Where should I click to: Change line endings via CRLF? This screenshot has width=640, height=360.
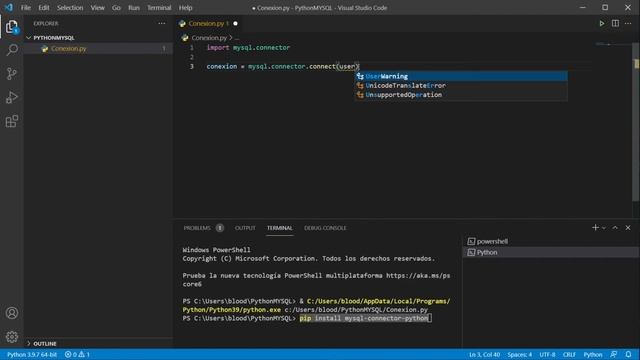point(569,354)
